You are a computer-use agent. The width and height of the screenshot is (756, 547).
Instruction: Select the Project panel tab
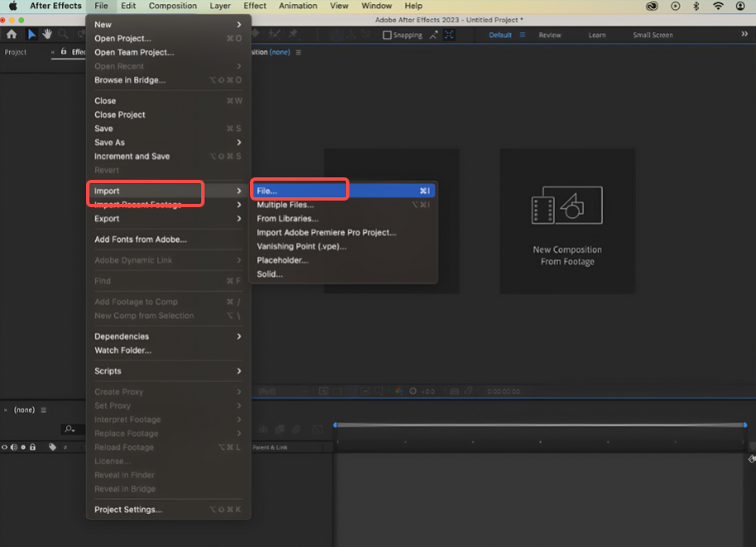pos(14,51)
